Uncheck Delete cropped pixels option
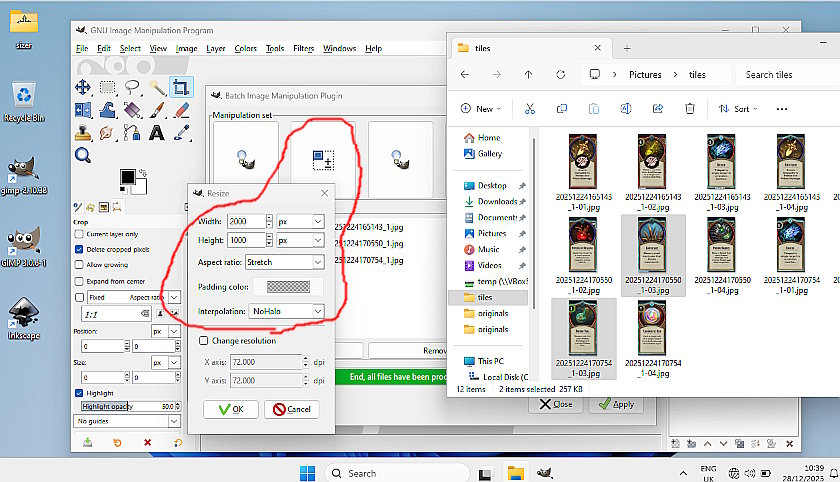This screenshot has height=482, width=840. [79, 249]
